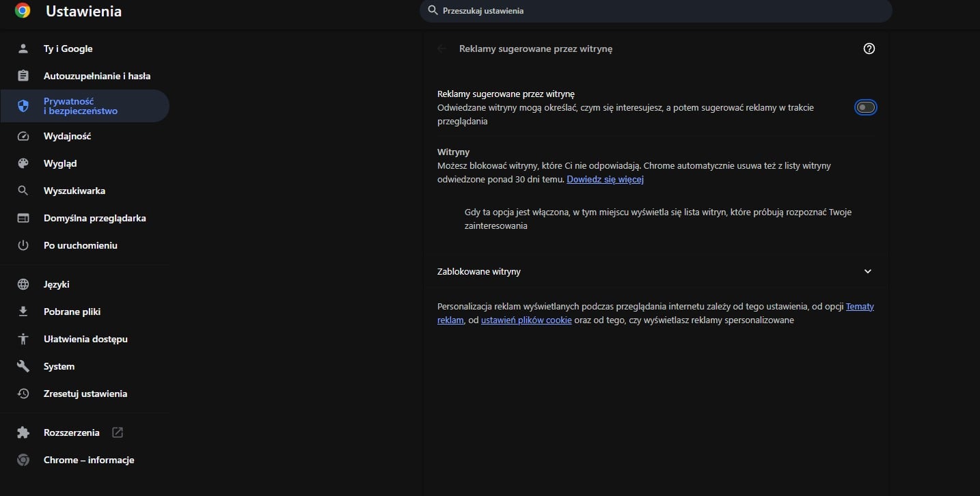Click the search icon beside Wyszukiwarka

(23, 191)
